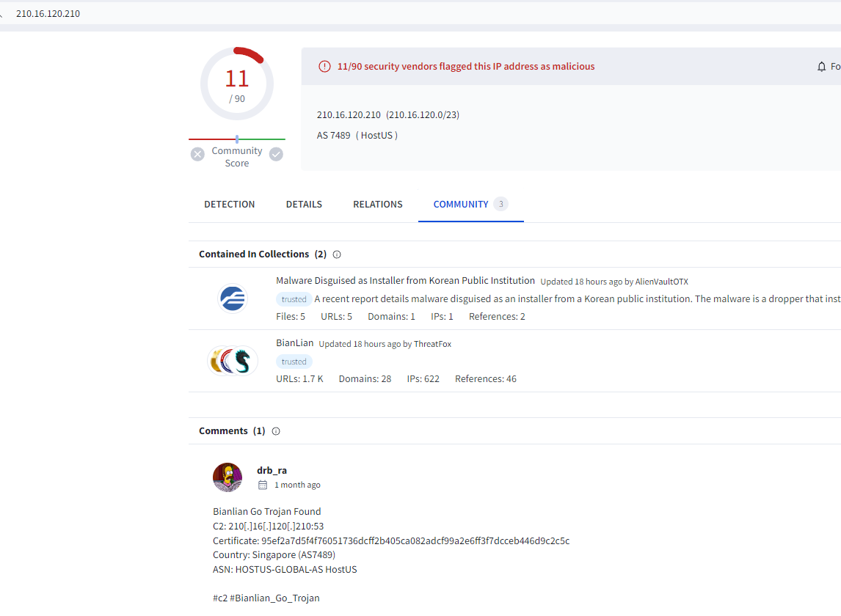Click the #Bianlian_Go_Trojan hashtag
The height and width of the screenshot is (616, 841).
pos(274,598)
